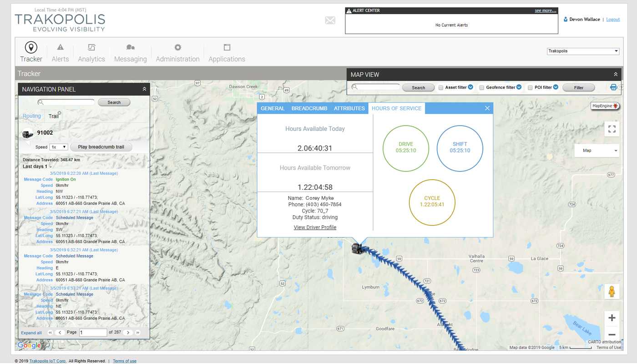Click the Logout link
Screen dimensions: 637x364
coord(613,20)
